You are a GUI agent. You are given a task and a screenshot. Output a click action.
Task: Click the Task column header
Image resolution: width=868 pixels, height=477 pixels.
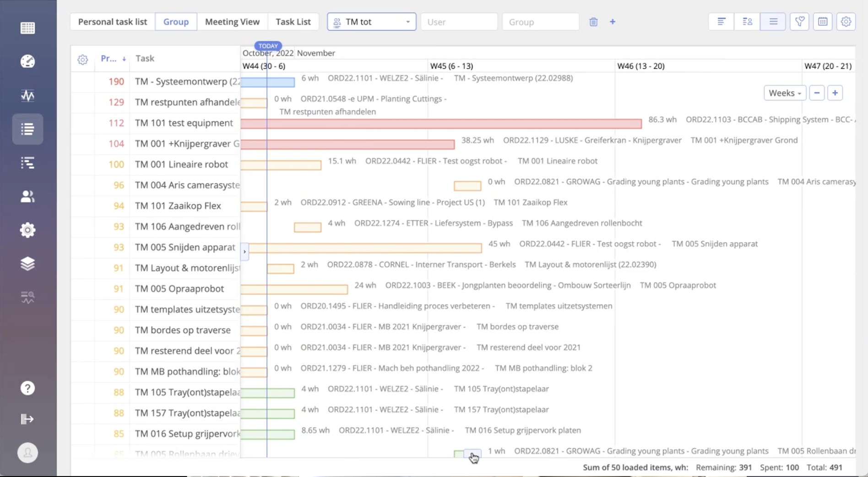[145, 59]
